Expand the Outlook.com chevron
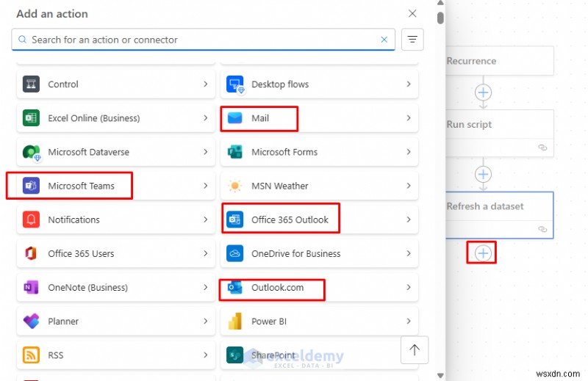This screenshot has width=588, height=381. click(409, 287)
